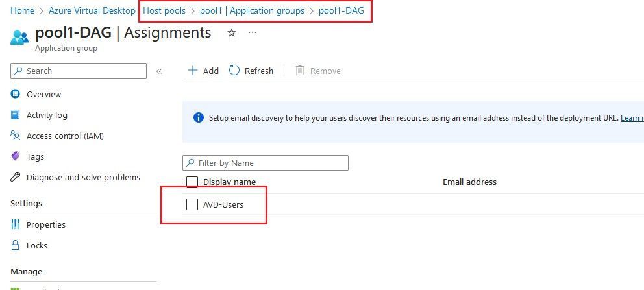This screenshot has width=644, height=290.
Task: Click the email discovery banner text
Action: coord(413,118)
